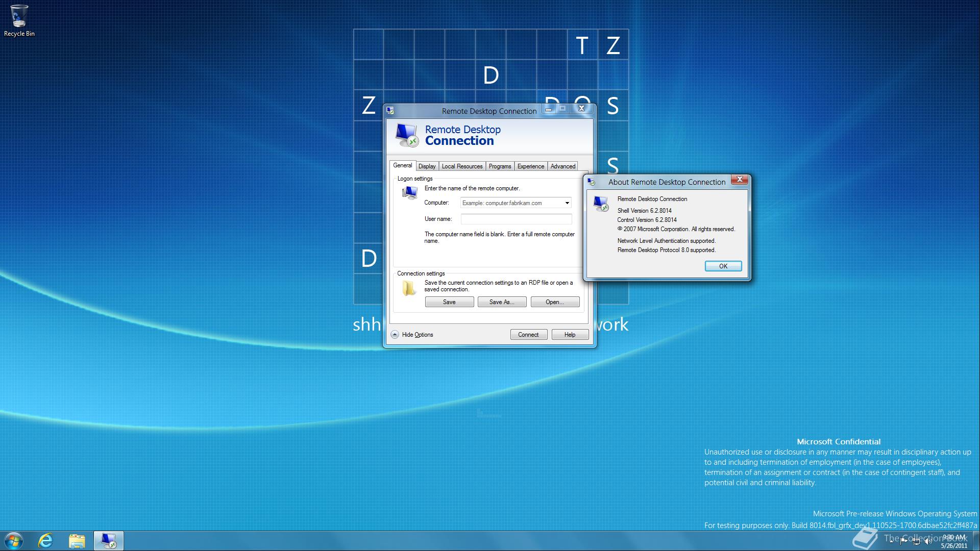
Task: Open the Advanced tab
Action: tap(563, 166)
